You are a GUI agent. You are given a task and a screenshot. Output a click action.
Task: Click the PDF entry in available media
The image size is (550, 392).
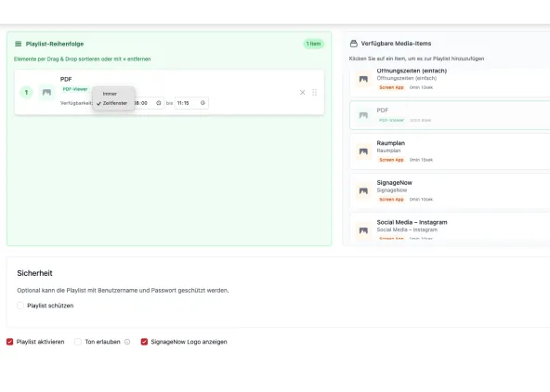tap(450, 115)
